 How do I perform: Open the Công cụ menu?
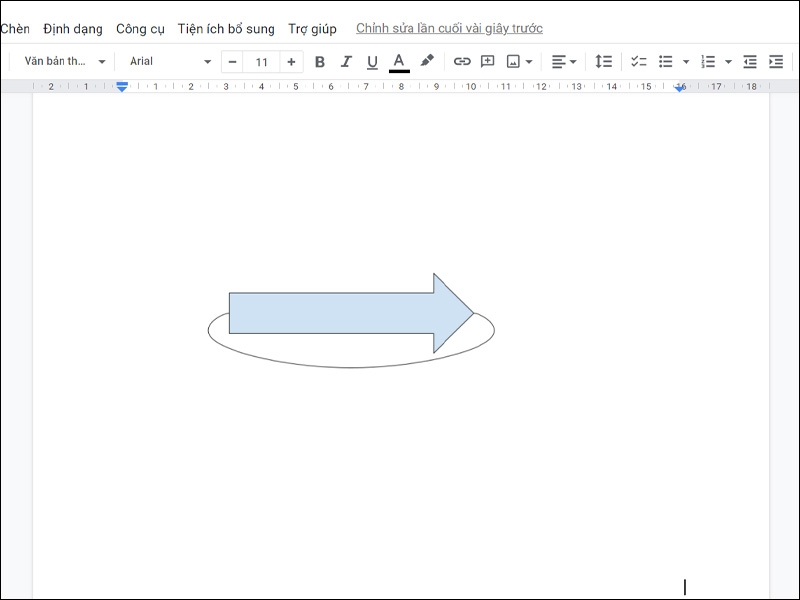click(x=140, y=29)
